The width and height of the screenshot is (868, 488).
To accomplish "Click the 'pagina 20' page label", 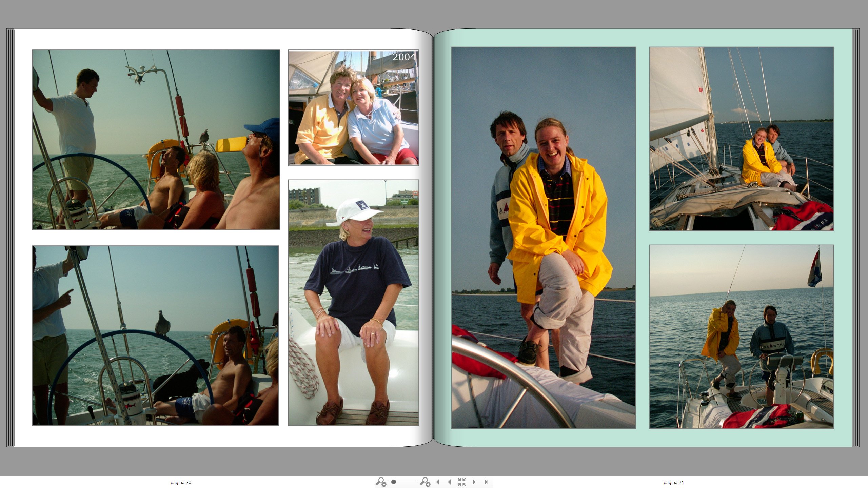I will [x=181, y=482].
